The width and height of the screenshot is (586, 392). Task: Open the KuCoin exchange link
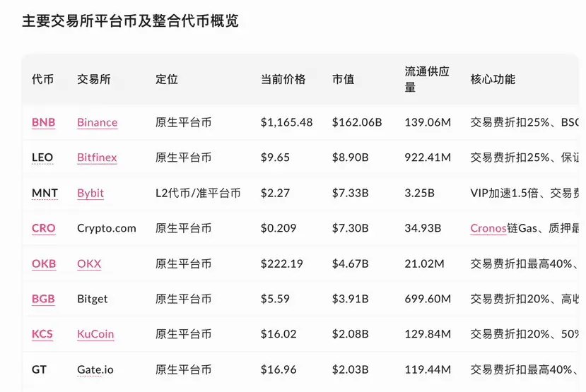tap(95, 333)
